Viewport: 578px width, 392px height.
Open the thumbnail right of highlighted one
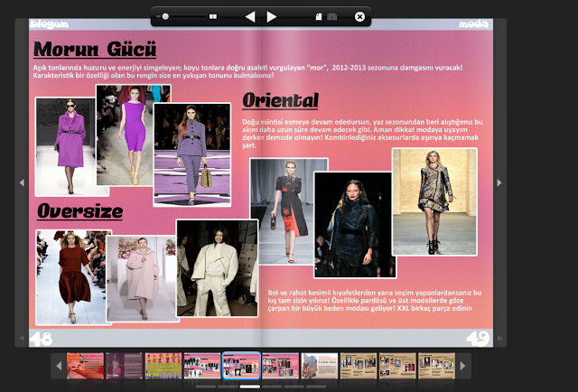280,366
